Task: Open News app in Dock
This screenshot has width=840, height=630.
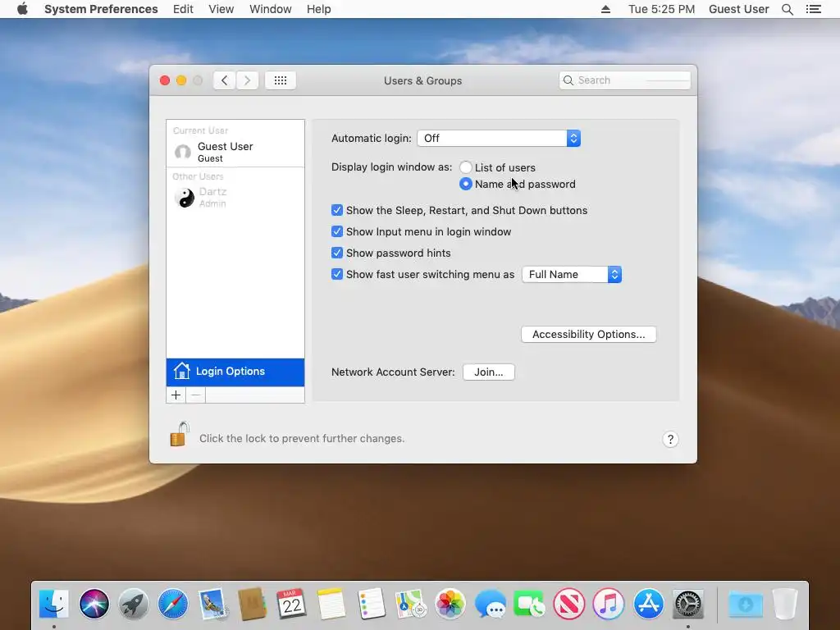Action: tap(569, 604)
